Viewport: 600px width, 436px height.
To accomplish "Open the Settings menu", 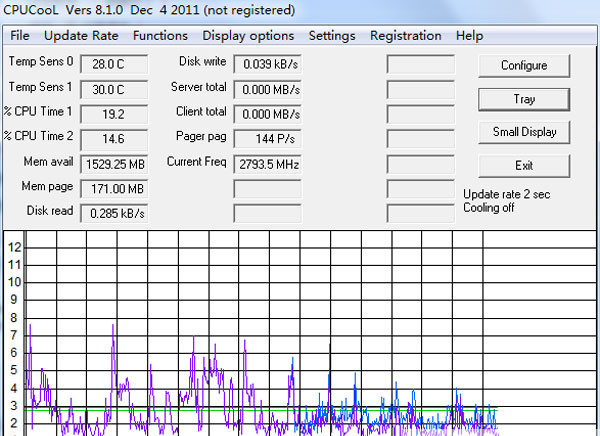I will click(x=332, y=35).
